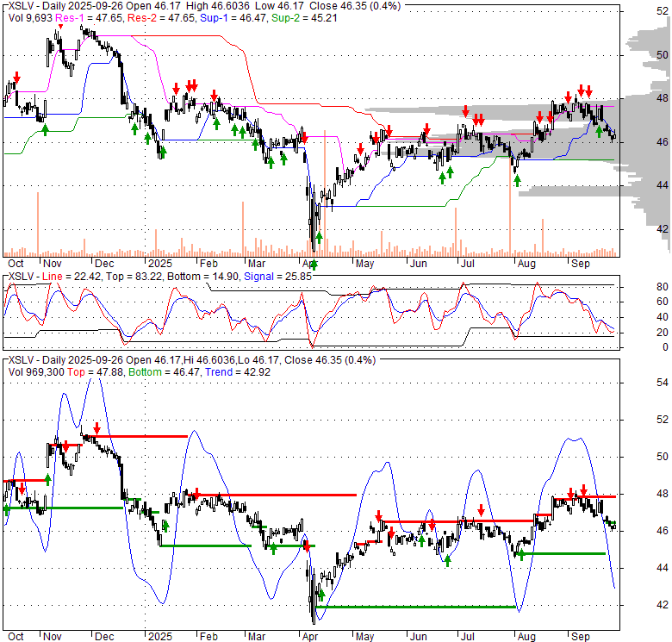Screen dimensions: 672x642
Task: Click the 'Mar' label on top chart axis
Action: coord(257,264)
